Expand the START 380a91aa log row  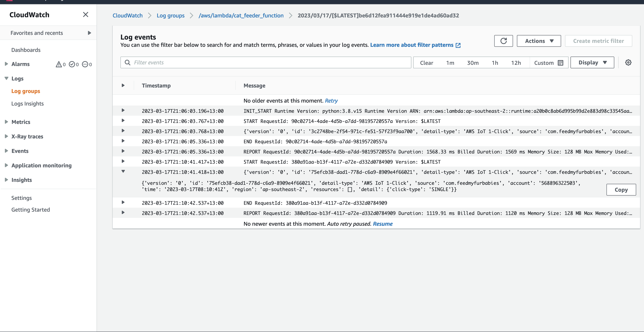point(123,161)
